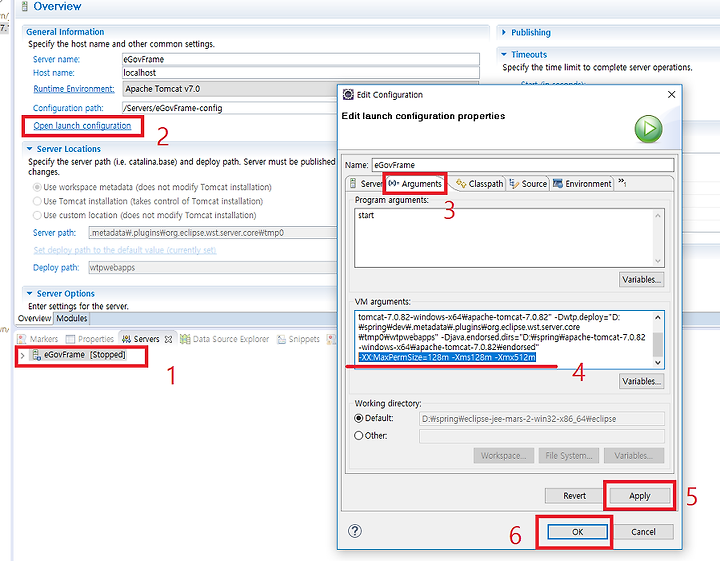The image size is (720, 561).
Task: Show hidden tabs via the overflow chevron
Action: coord(622,182)
